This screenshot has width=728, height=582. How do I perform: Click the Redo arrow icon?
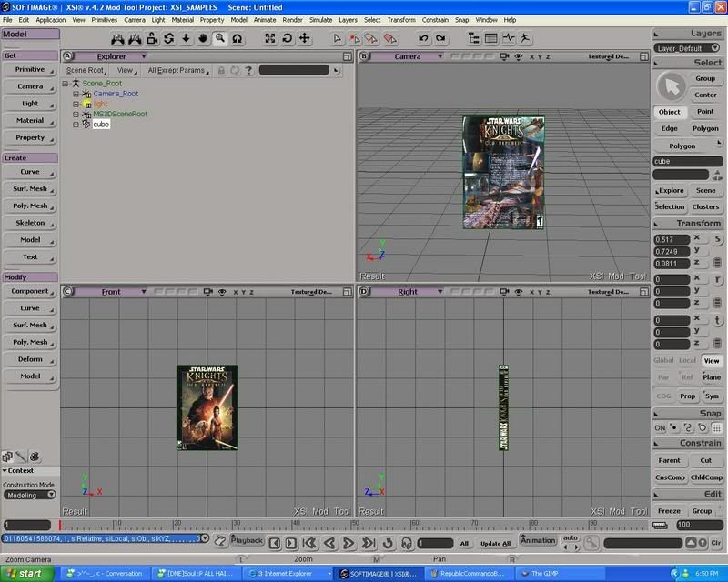coord(440,38)
